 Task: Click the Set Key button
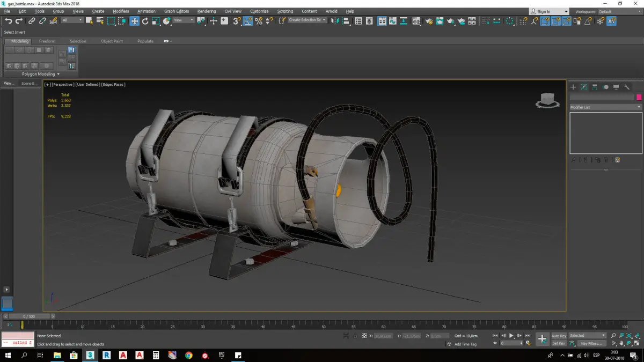(x=559, y=343)
